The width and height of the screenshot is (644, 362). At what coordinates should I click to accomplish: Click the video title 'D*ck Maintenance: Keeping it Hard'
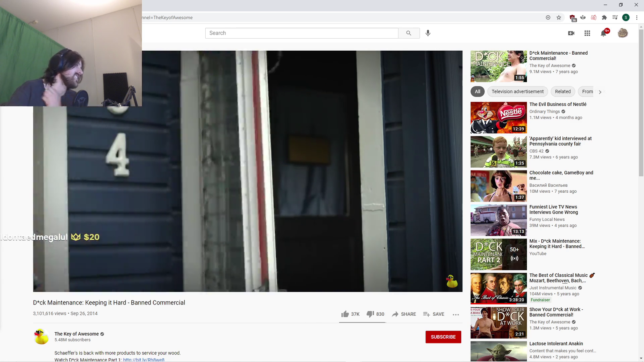coord(109,302)
